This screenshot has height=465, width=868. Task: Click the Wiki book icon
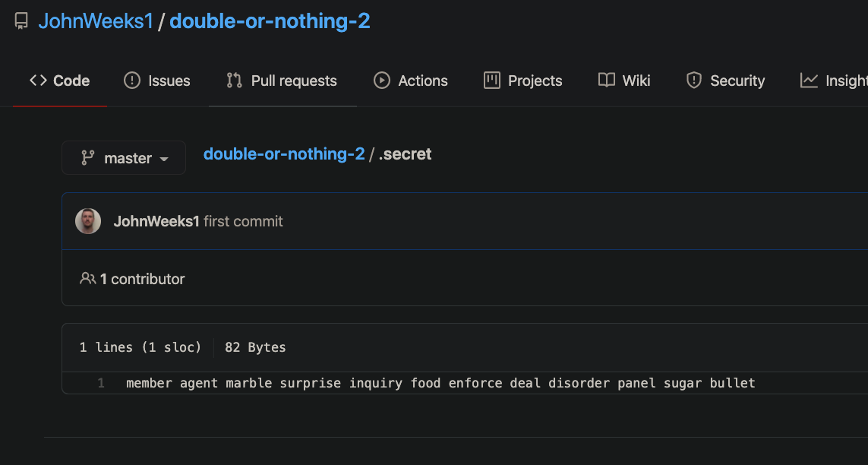coord(607,81)
